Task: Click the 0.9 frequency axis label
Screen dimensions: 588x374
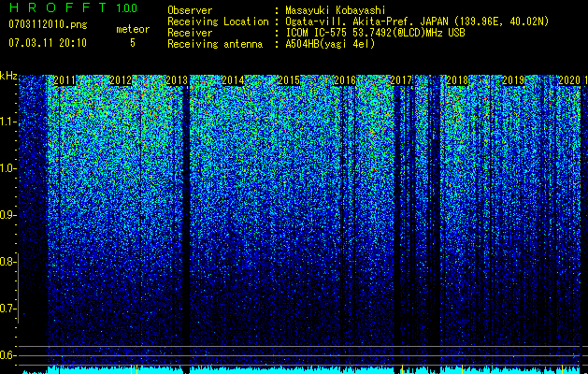Action: 7,215
